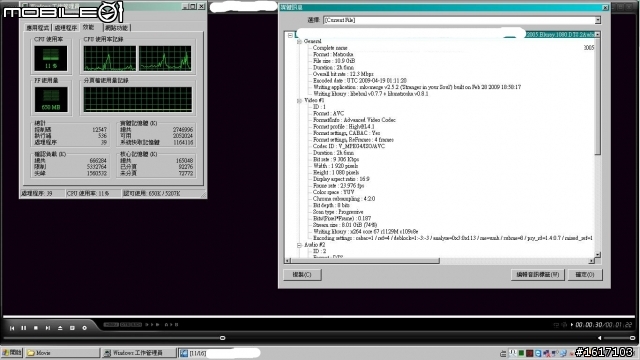Select 'Color space : YUV' row

coord(333,192)
